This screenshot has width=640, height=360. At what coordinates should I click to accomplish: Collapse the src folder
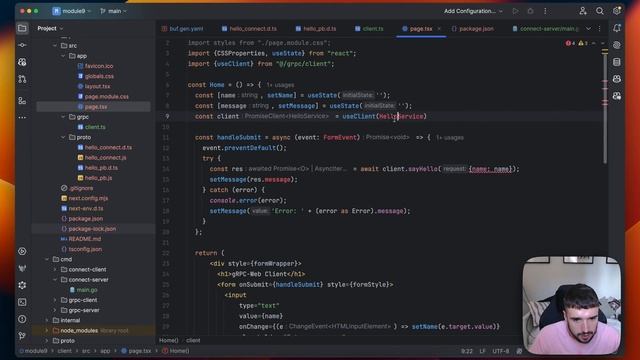(55, 46)
